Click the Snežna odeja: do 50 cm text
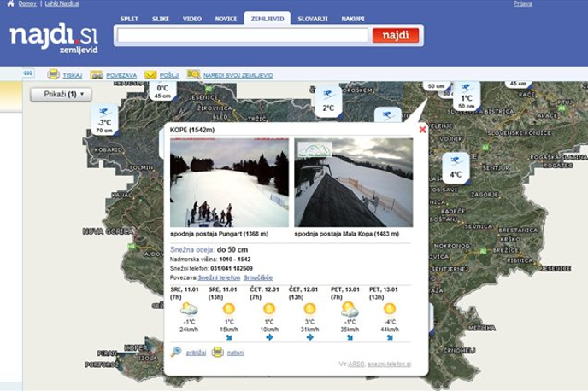The image size is (588, 391). (x=209, y=249)
